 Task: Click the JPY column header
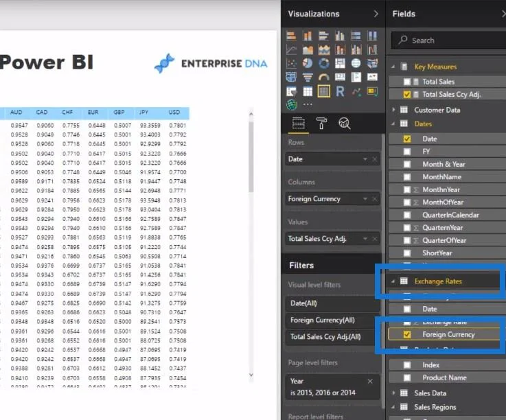(x=143, y=112)
